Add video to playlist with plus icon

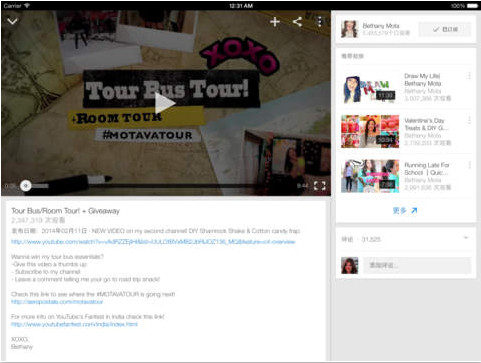(275, 22)
